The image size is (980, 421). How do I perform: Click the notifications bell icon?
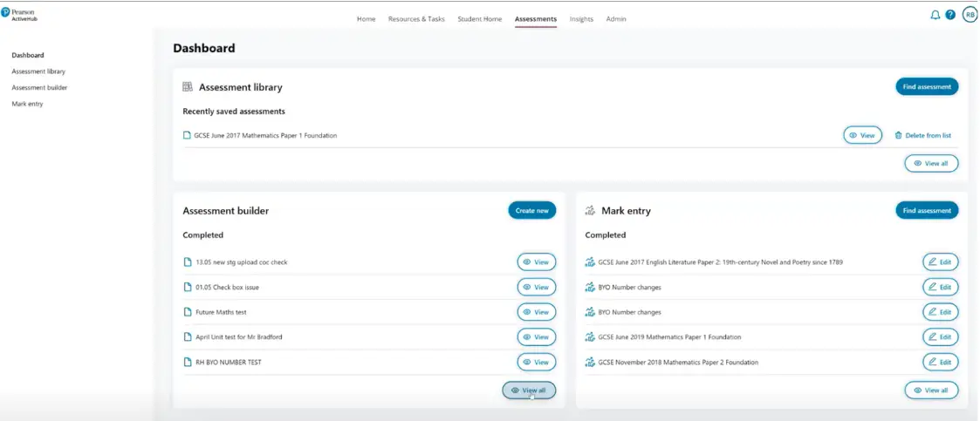(x=935, y=15)
